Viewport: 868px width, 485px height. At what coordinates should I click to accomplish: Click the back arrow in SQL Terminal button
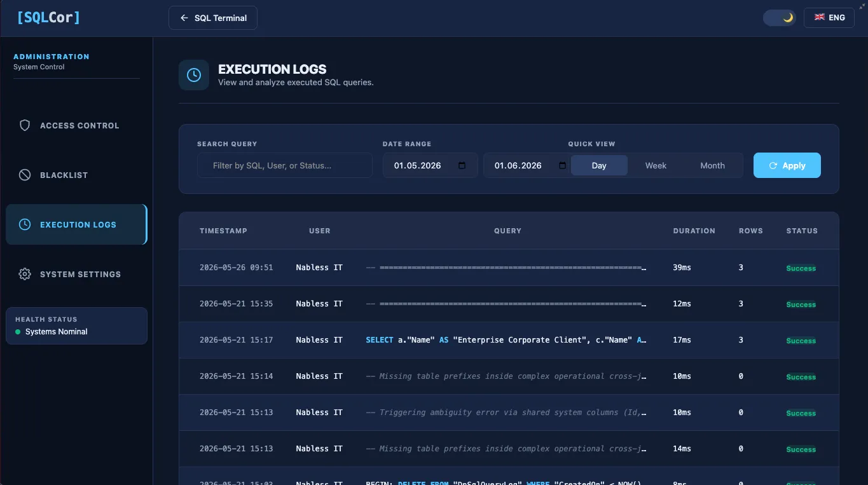[x=184, y=18]
